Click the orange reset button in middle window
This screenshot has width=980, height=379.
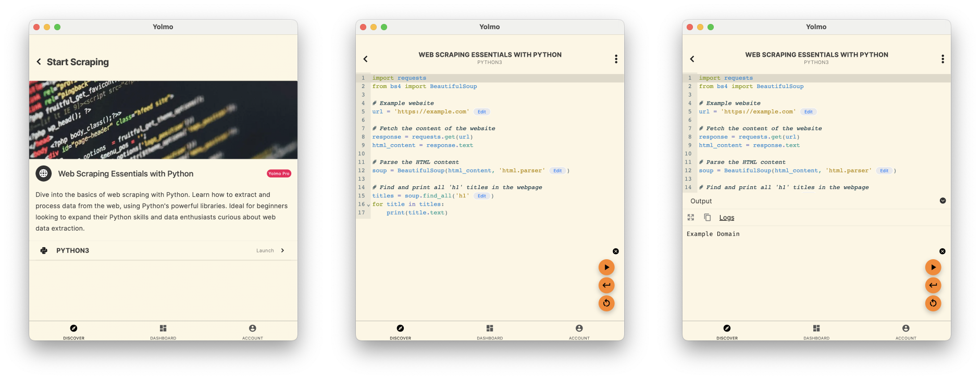606,303
